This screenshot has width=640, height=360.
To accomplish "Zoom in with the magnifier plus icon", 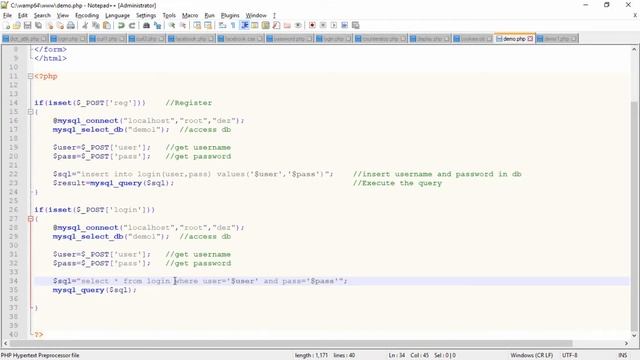I will click(x=172, y=25).
